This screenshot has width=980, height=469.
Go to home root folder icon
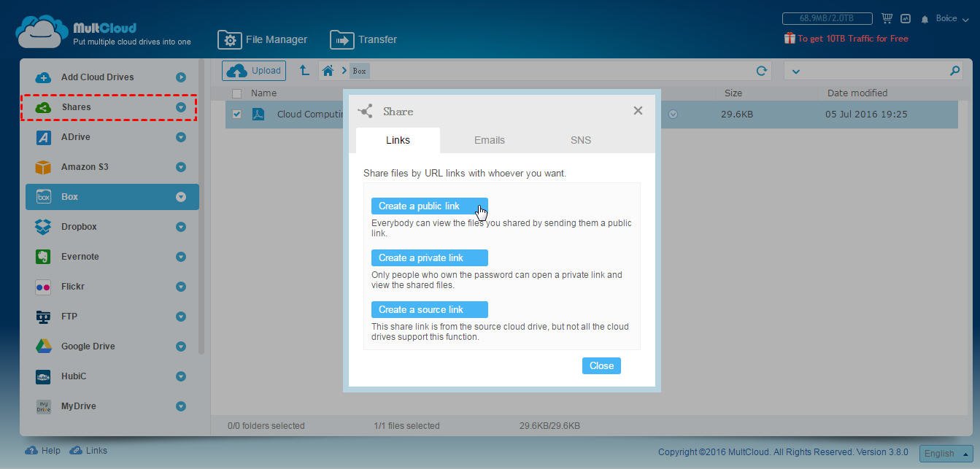tap(328, 71)
